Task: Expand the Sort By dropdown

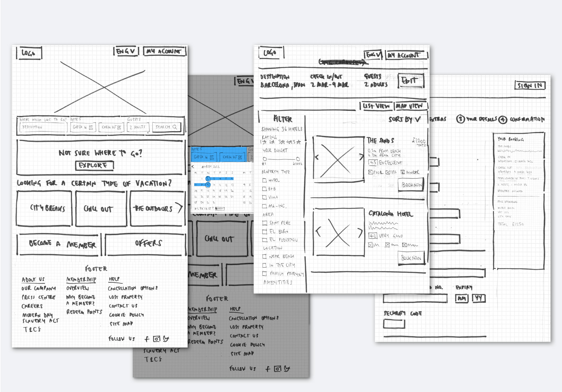Action: 405,119
